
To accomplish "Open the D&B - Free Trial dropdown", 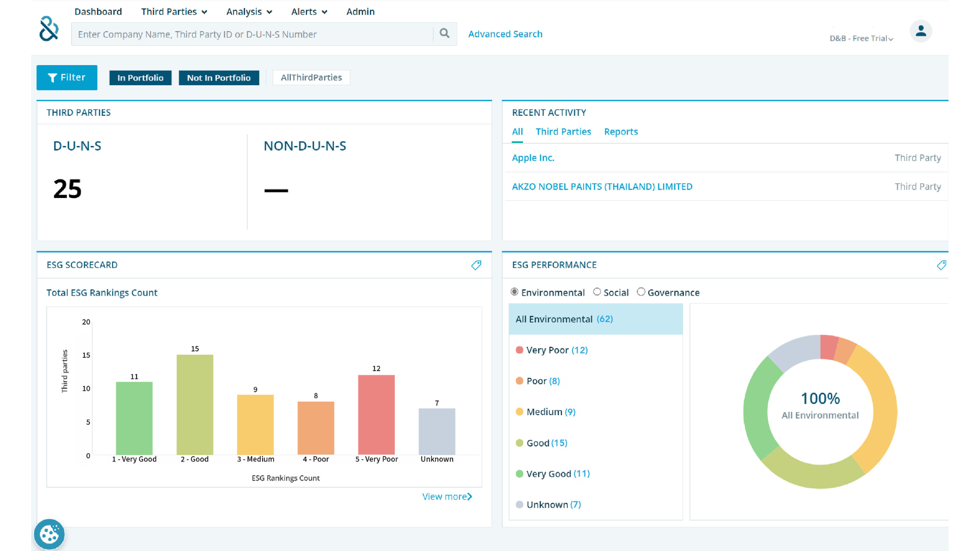I will (x=861, y=38).
